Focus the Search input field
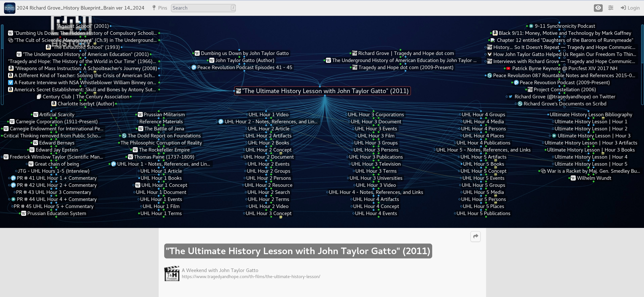 coord(203,8)
